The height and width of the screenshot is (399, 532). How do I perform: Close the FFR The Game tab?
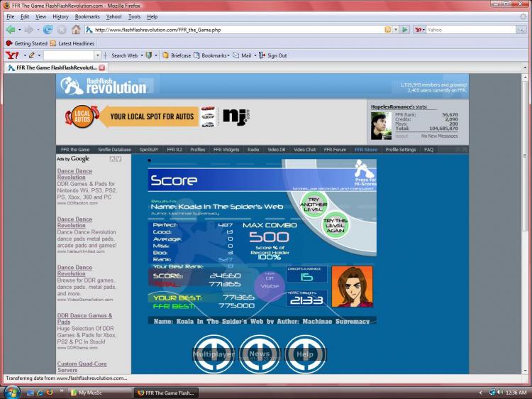[x=101, y=67]
